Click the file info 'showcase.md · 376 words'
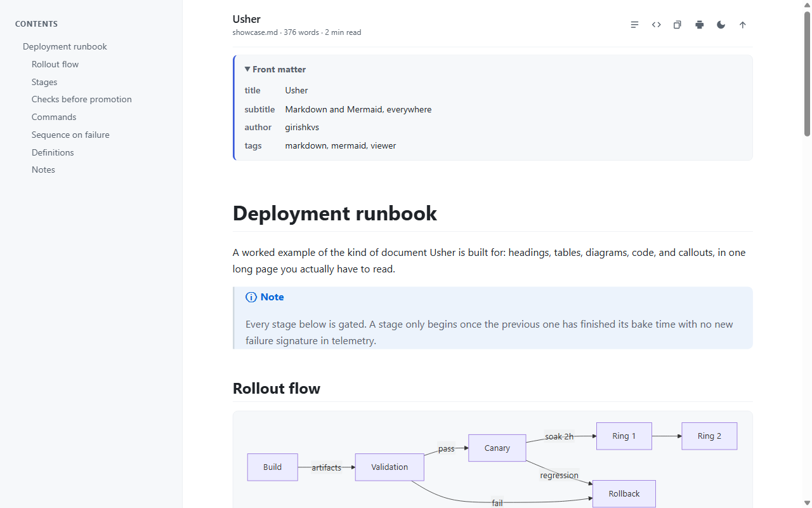 [276, 32]
